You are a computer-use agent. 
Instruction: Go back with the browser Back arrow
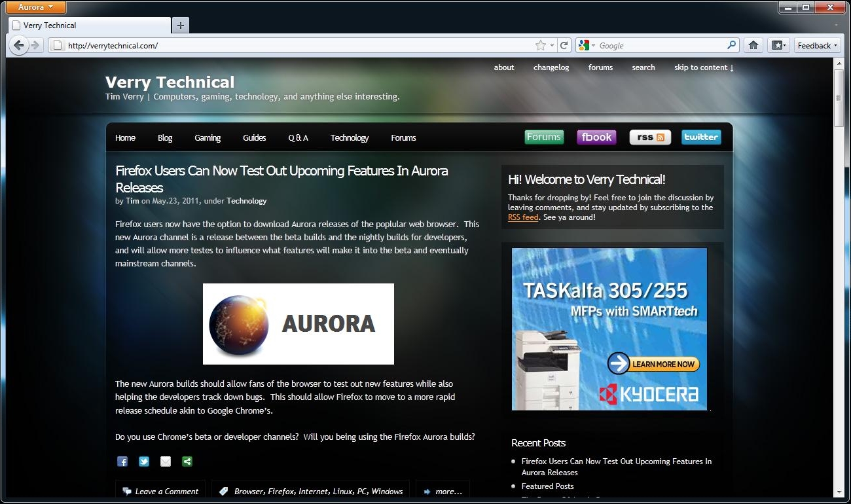point(18,45)
